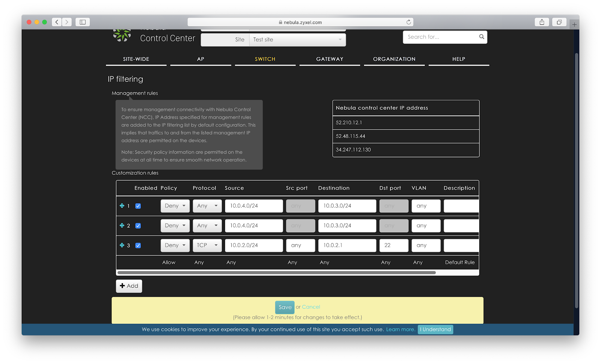Switch to the GATEWAY tab
Image resolution: width=601 pixels, height=364 pixels.
[x=329, y=59]
